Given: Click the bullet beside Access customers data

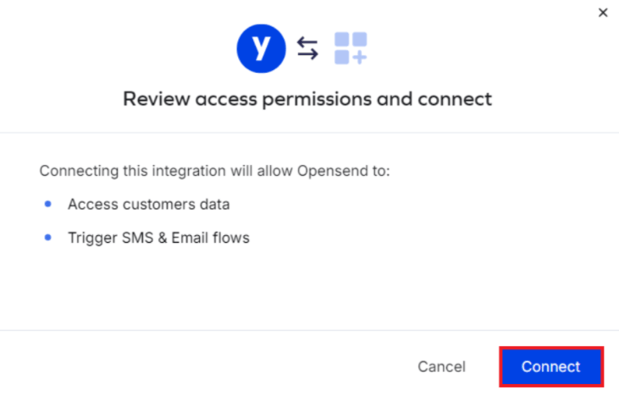Looking at the screenshot, I should [x=48, y=204].
